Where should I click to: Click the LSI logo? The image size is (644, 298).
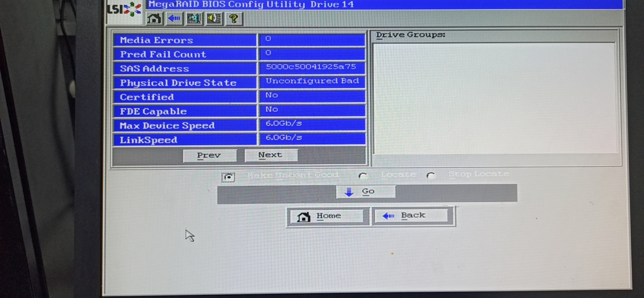[x=124, y=9]
